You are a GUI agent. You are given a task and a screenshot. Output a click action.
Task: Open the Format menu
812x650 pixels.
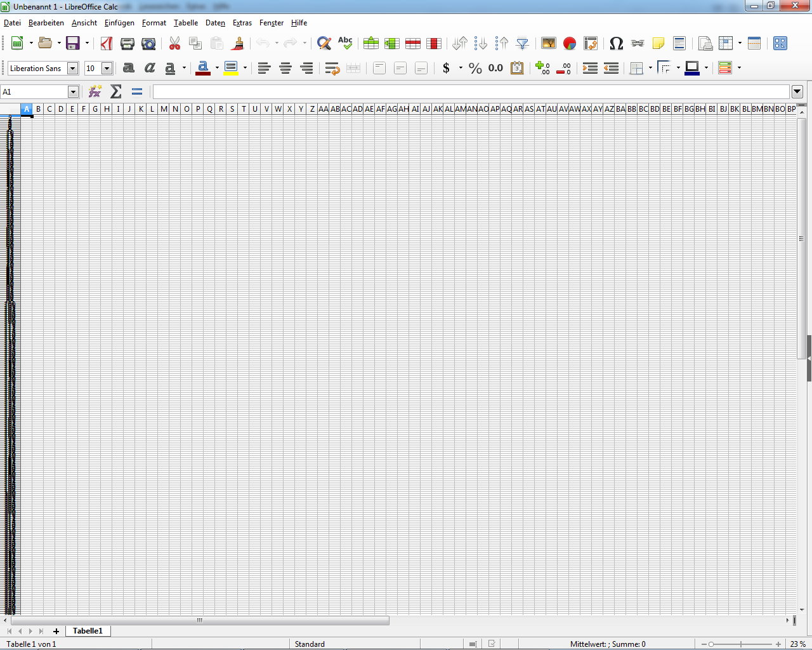154,23
